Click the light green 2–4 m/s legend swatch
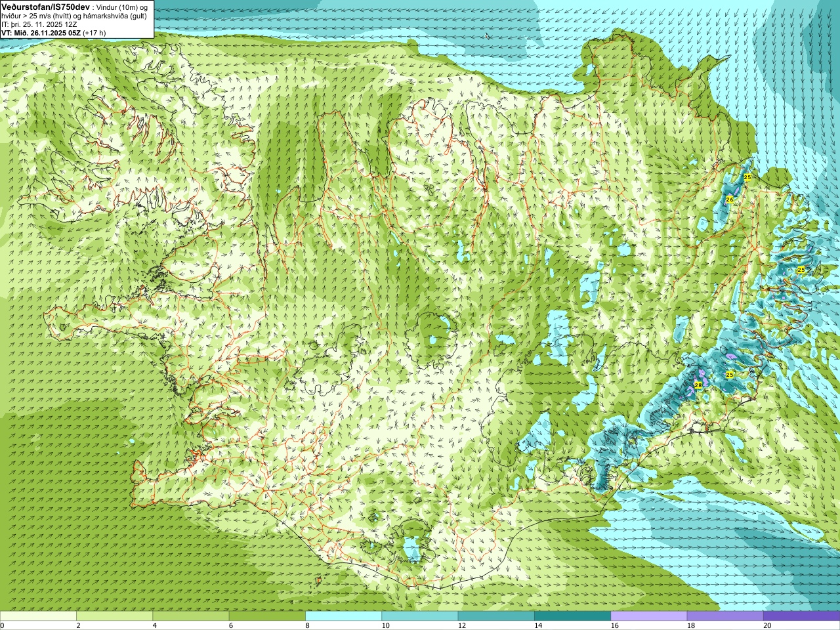This screenshot has height=630, width=840. pos(114,616)
